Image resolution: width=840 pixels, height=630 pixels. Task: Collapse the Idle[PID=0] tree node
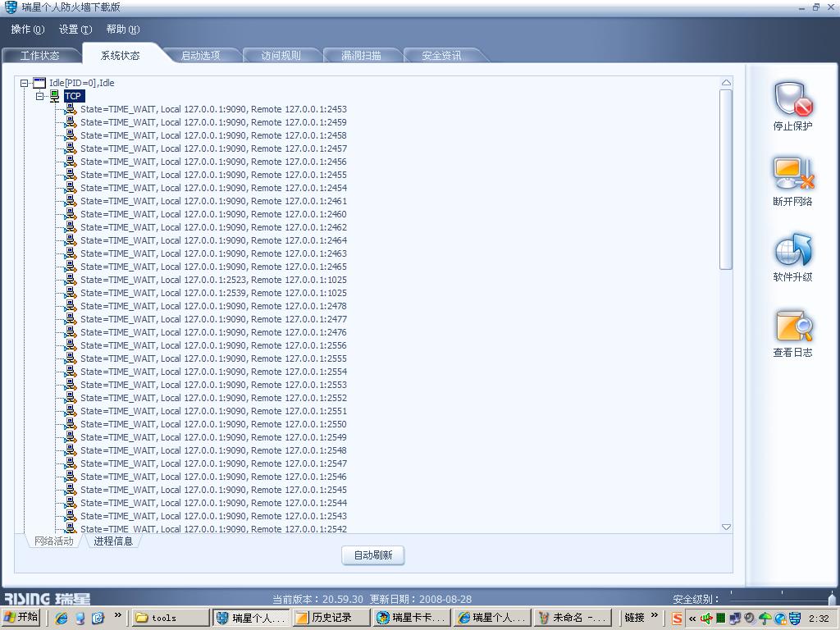24,83
